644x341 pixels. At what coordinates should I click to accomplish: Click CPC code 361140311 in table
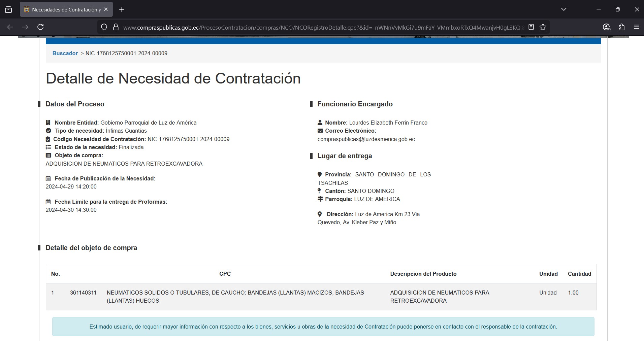(83, 293)
